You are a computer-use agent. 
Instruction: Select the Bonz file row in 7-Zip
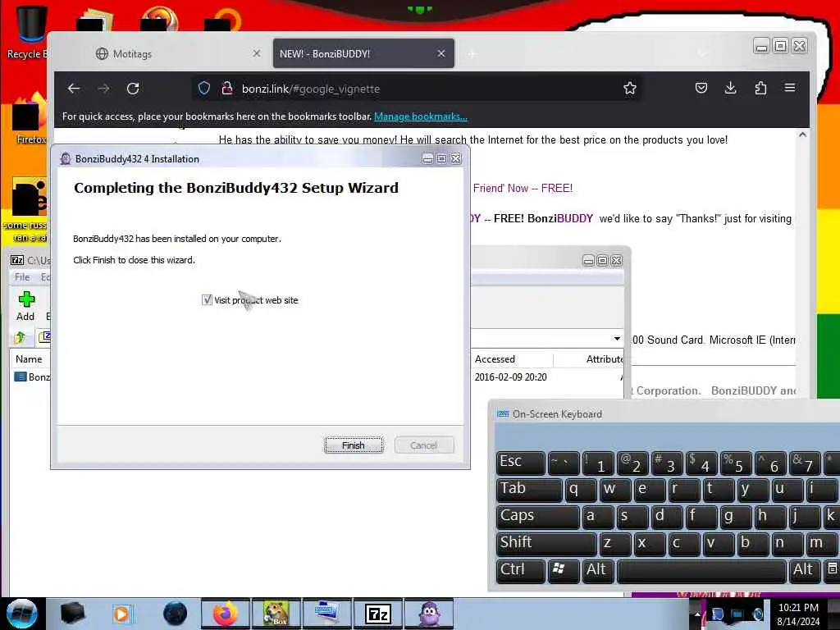click(32, 377)
